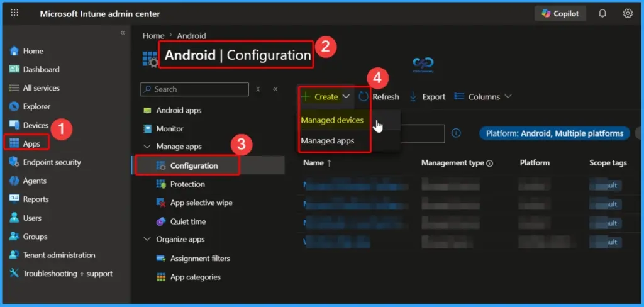Open Reports in left navigation
Screen dimensions: 644x307
[x=36, y=199]
